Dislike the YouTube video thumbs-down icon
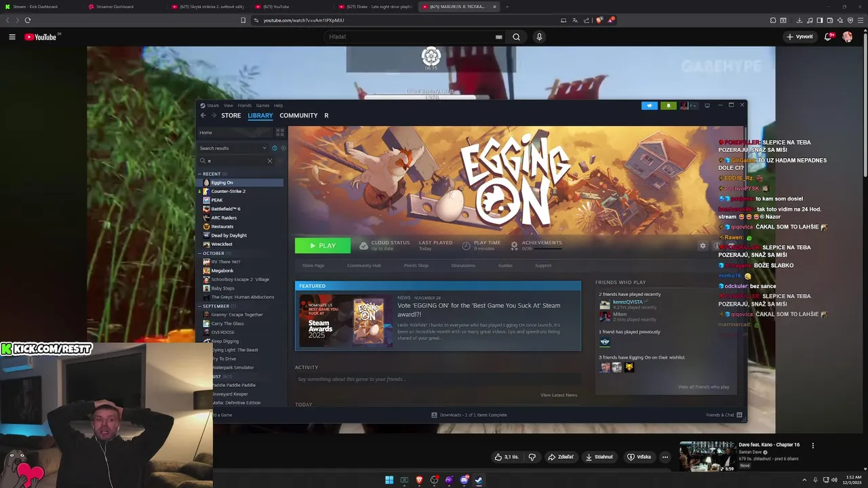Screen dimensions: 868x488 (532, 457)
